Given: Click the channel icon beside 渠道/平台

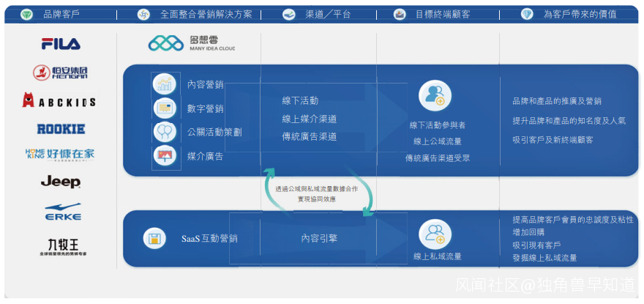Looking at the screenshot, I should 289,15.
